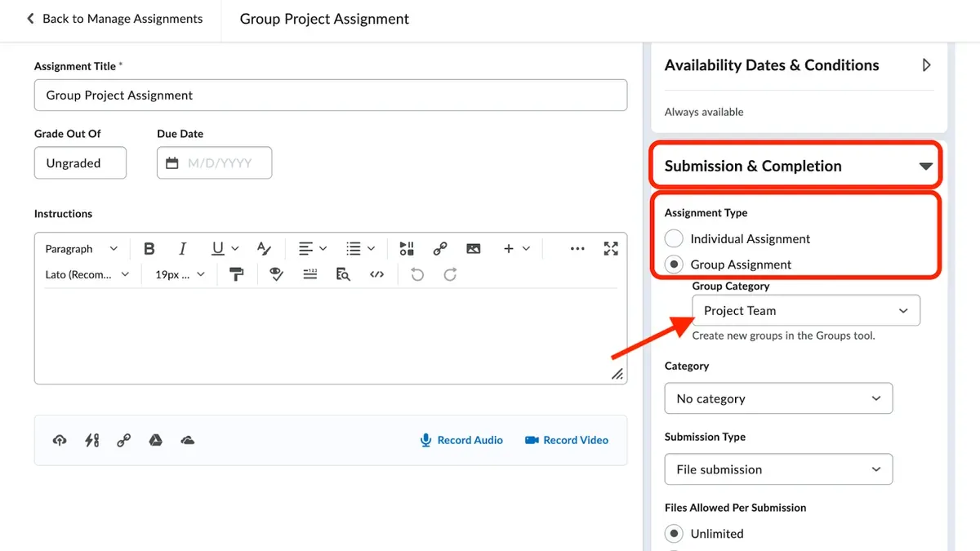Open the No category dropdown
980x551 pixels.
(778, 398)
